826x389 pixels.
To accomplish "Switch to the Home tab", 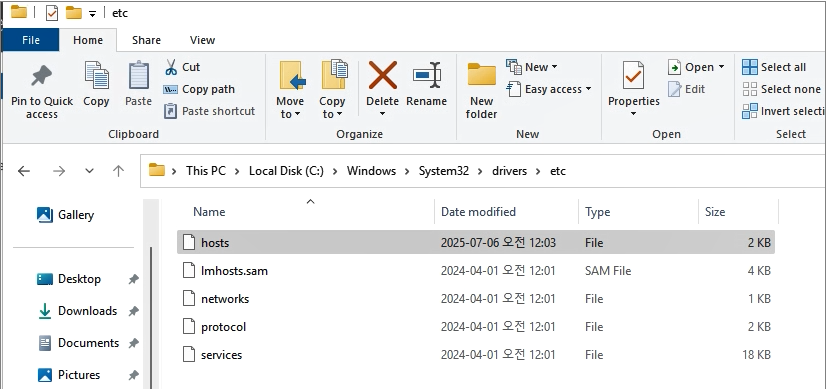I will click(x=88, y=40).
